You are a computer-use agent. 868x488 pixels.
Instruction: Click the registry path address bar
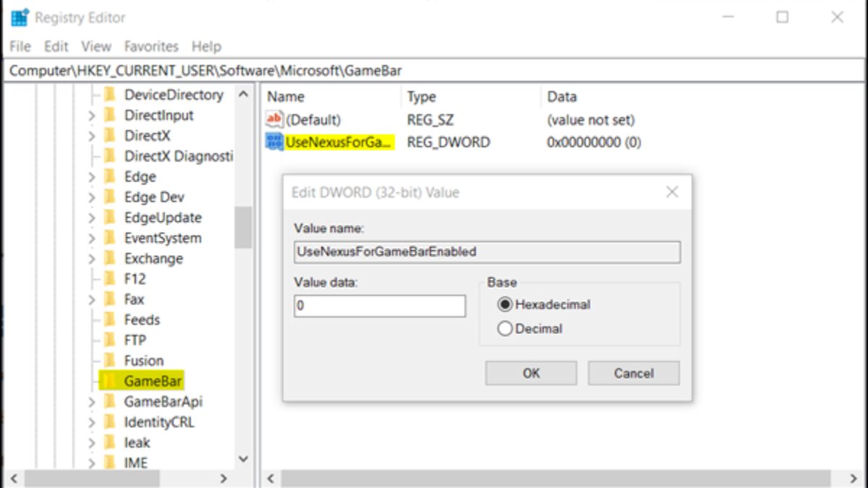434,71
